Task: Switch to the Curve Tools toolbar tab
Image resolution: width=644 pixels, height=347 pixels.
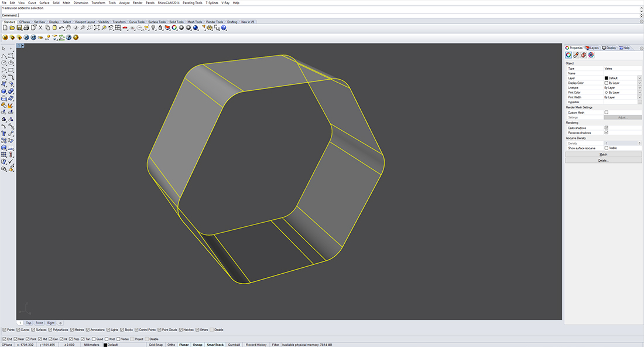Action: [x=137, y=22]
